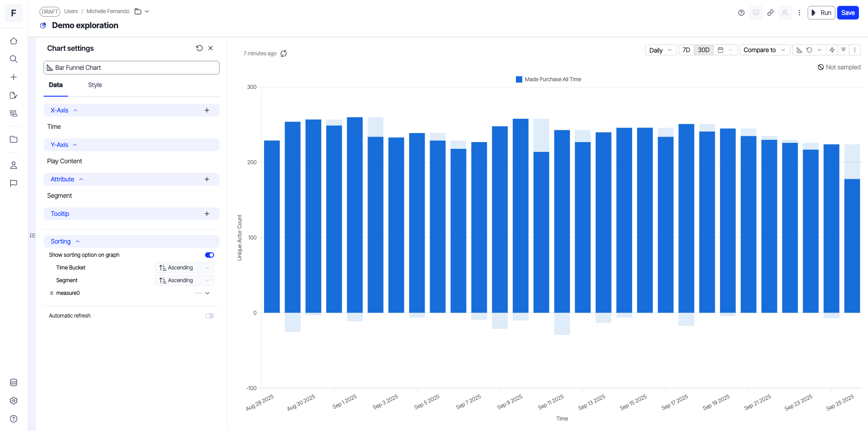Open the Daily granularity dropdown
Viewport: 868px width, 431px height.
click(660, 50)
